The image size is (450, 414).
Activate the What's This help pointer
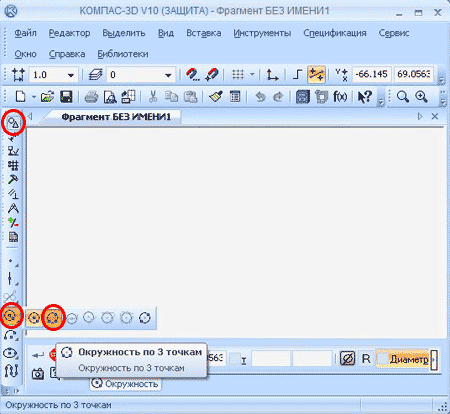[364, 97]
